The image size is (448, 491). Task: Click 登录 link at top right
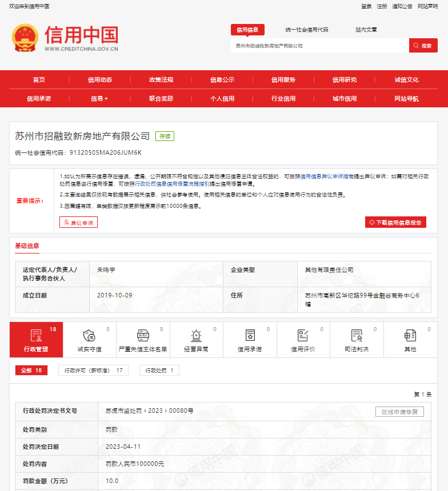pos(366,6)
